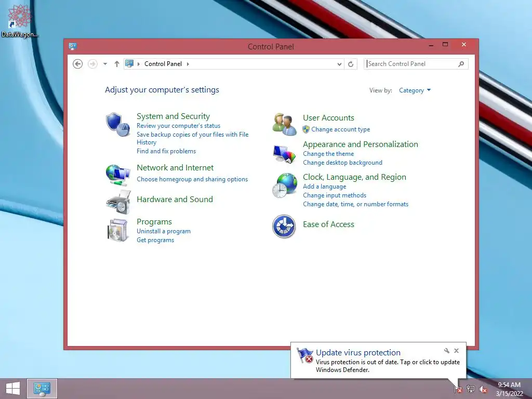Dismiss virus protection notification
Image resolution: width=532 pixels, height=399 pixels.
pos(456,351)
